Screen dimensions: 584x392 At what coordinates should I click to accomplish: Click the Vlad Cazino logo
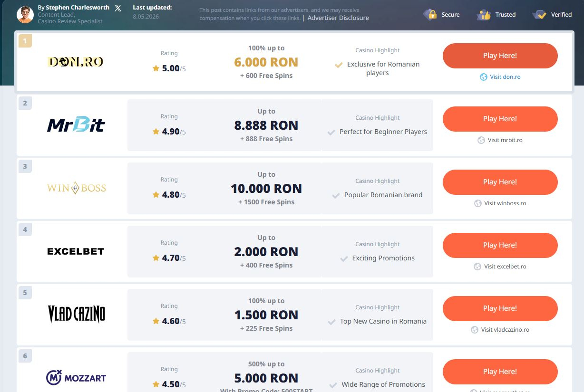pos(77,315)
